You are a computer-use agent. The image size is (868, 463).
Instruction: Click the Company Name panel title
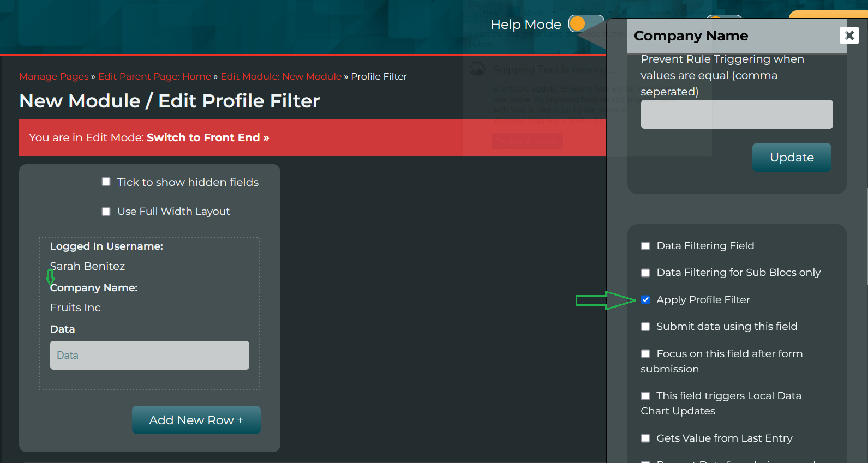tap(691, 35)
